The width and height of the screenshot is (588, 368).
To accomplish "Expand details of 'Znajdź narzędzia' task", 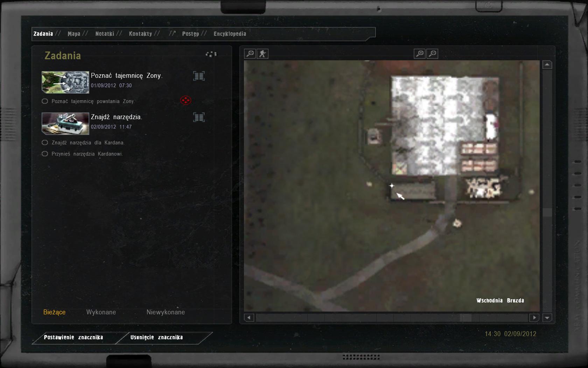I will pos(199,117).
